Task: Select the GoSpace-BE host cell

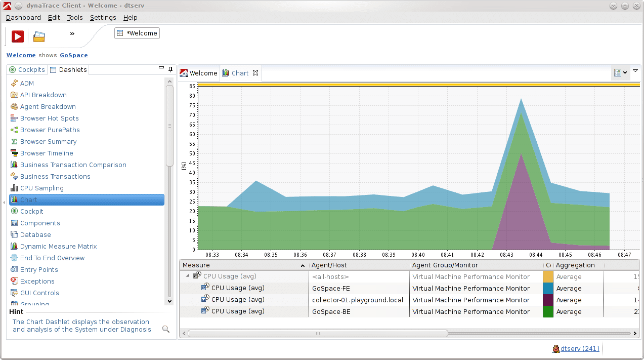Action: tap(359, 311)
